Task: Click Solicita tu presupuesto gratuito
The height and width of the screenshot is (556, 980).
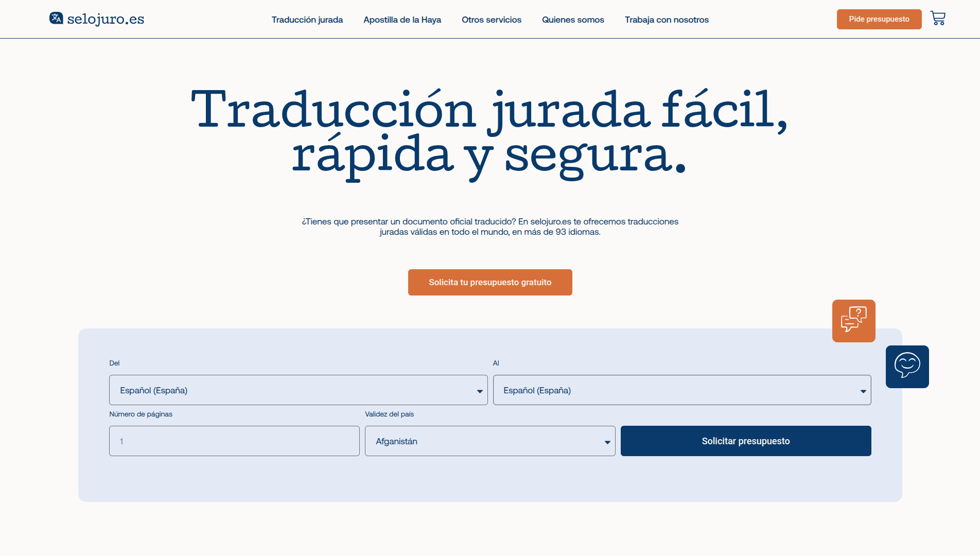Action: [x=490, y=282]
